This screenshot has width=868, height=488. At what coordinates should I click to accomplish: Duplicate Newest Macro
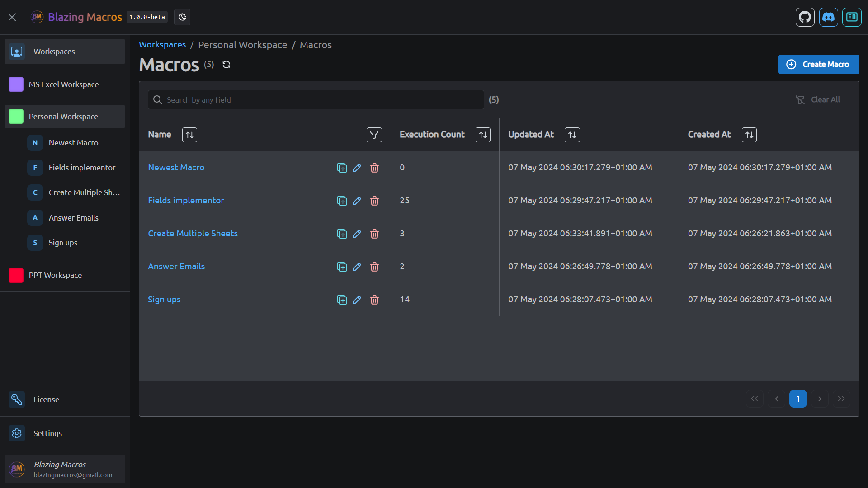pos(342,168)
